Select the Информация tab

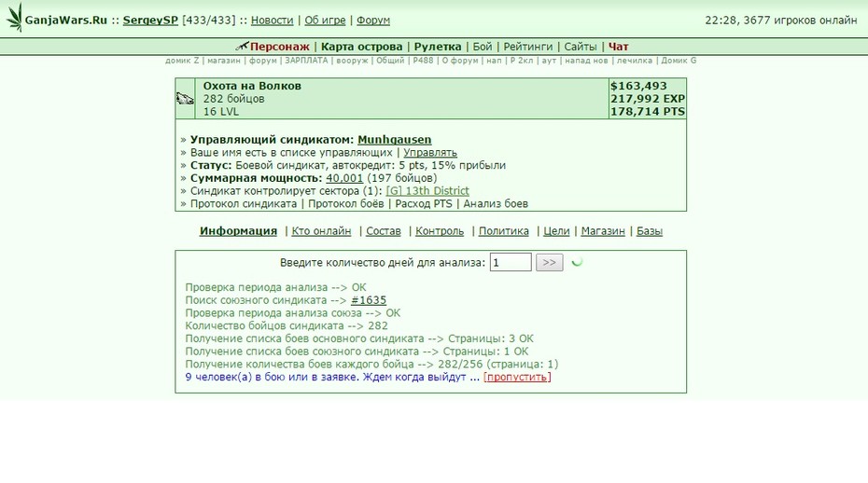point(238,230)
